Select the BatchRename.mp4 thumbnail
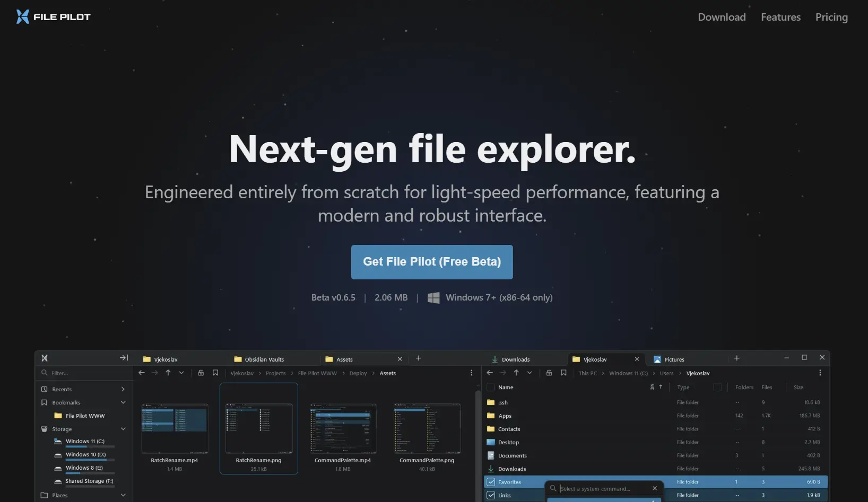868x502 pixels. [x=175, y=429]
